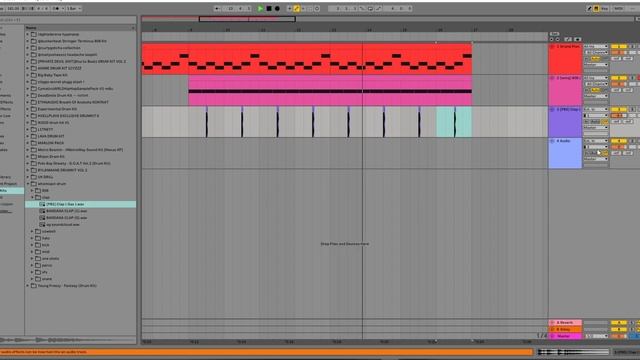Expand the MARLOW PACK folder
640x360 pixels.
28,143
